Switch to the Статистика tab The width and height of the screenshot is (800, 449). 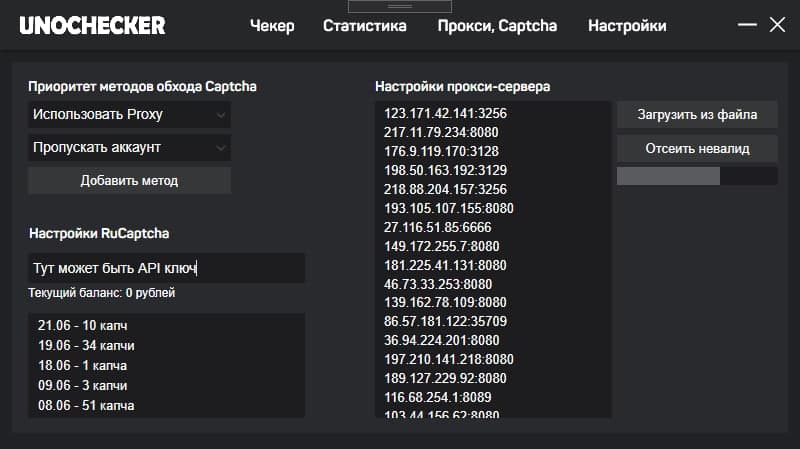(364, 26)
